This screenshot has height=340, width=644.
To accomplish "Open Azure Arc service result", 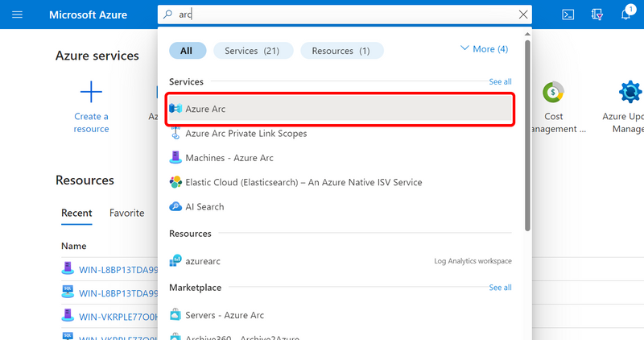I will pyautogui.click(x=340, y=109).
